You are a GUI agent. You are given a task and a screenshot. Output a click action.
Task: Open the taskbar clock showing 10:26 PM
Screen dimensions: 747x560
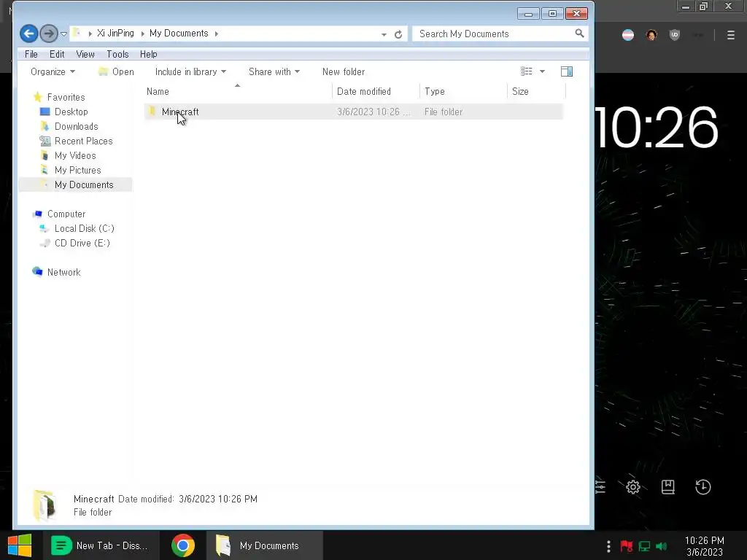coord(705,546)
